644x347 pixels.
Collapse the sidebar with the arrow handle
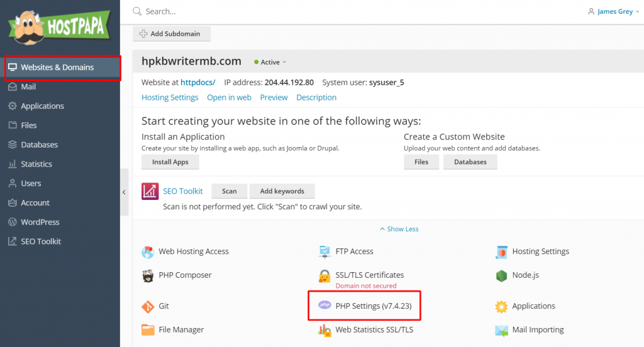pyautogui.click(x=124, y=192)
